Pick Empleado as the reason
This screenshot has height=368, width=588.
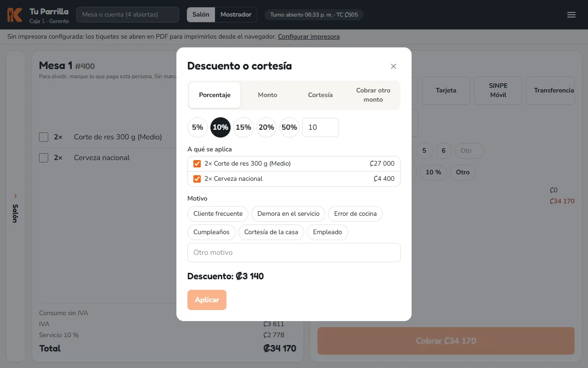328,232
